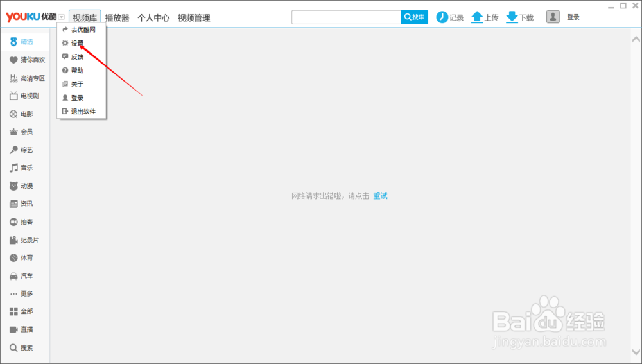Show 更多 more categories
642x364 pixels.
coord(21,293)
